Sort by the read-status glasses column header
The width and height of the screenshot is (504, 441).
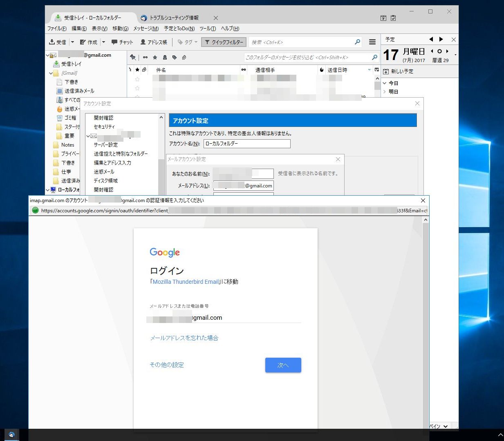click(x=244, y=70)
